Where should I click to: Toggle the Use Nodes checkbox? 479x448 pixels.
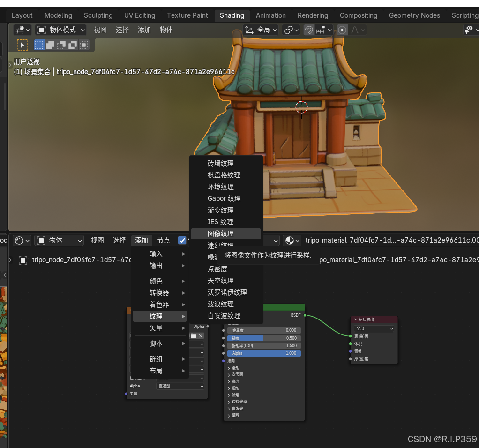182,241
